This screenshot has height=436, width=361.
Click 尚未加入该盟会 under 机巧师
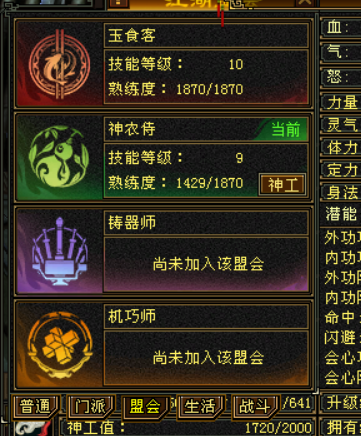(208, 358)
